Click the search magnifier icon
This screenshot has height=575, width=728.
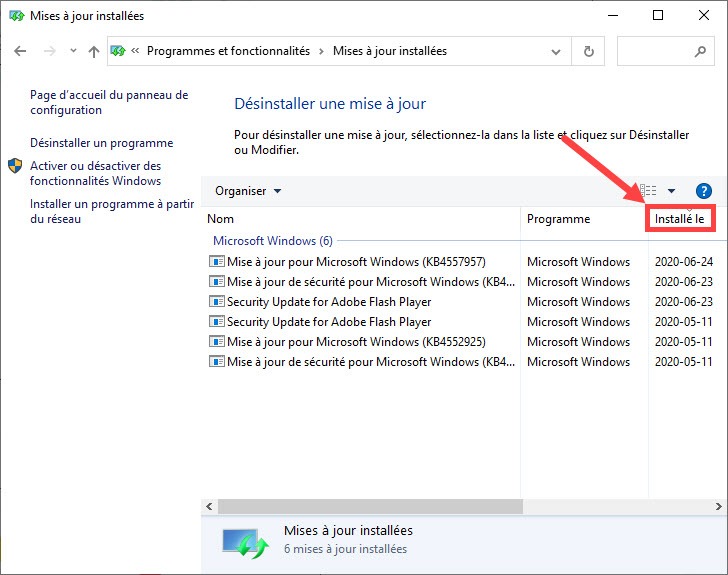click(x=700, y=51)
